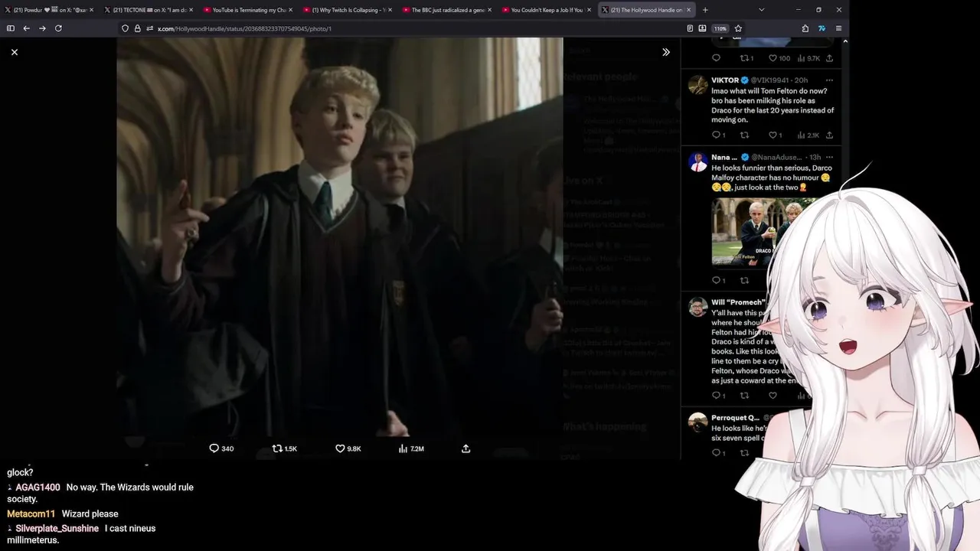Repost Nana's tweet
This screenshot has height=551, width=980.
744,281
